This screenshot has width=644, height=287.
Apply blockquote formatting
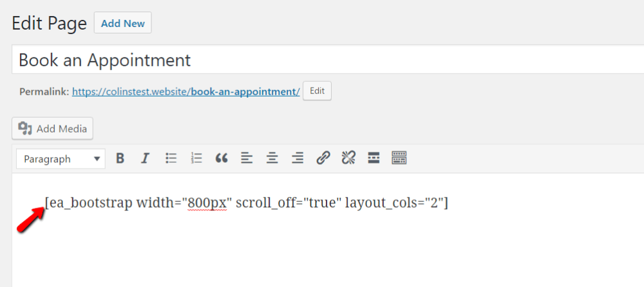[x=222, y=158]
